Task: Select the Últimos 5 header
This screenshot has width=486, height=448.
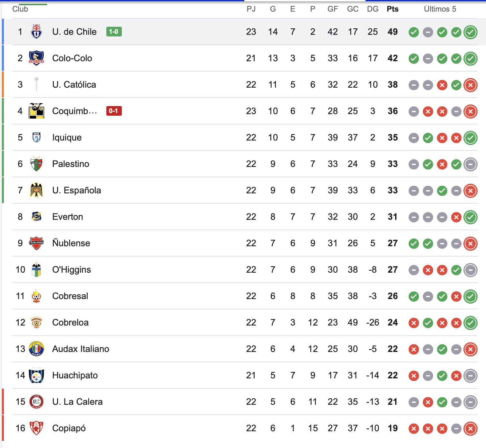Action: [440, 9]
